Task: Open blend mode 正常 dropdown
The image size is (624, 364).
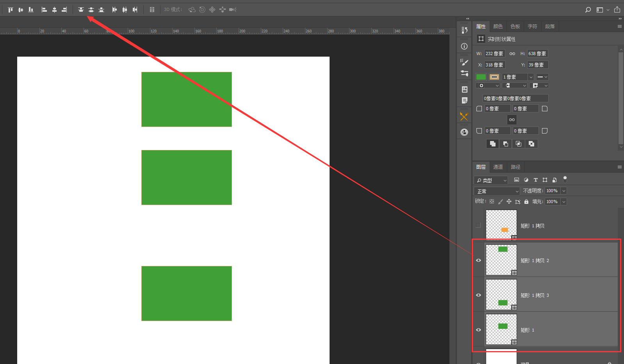Action: (497, 191)
